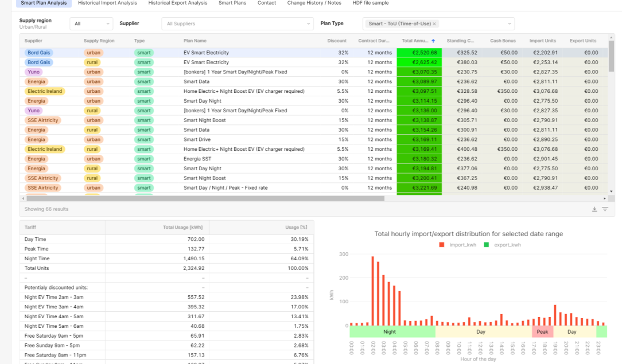
Task: Click the download table data icon
Action: click(x=594, y=209)
